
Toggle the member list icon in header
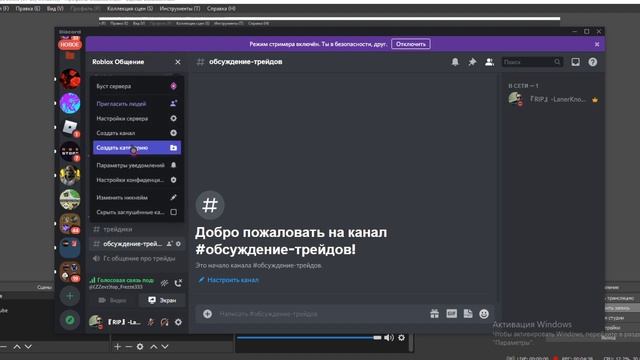click(489, 62)
